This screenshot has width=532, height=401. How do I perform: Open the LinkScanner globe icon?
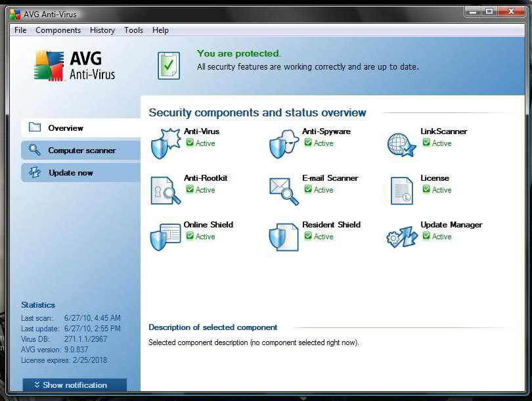click(x=402, y=145)
